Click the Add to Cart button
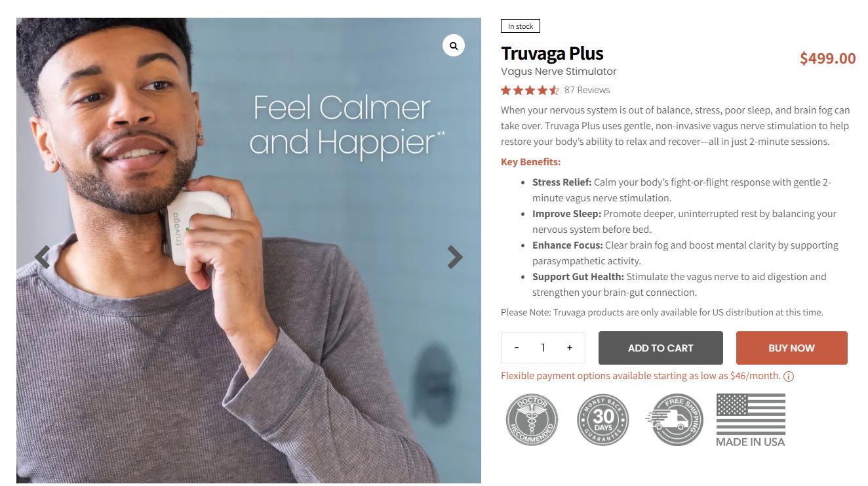This screenshot has width=868, height=486. (661, 348)
